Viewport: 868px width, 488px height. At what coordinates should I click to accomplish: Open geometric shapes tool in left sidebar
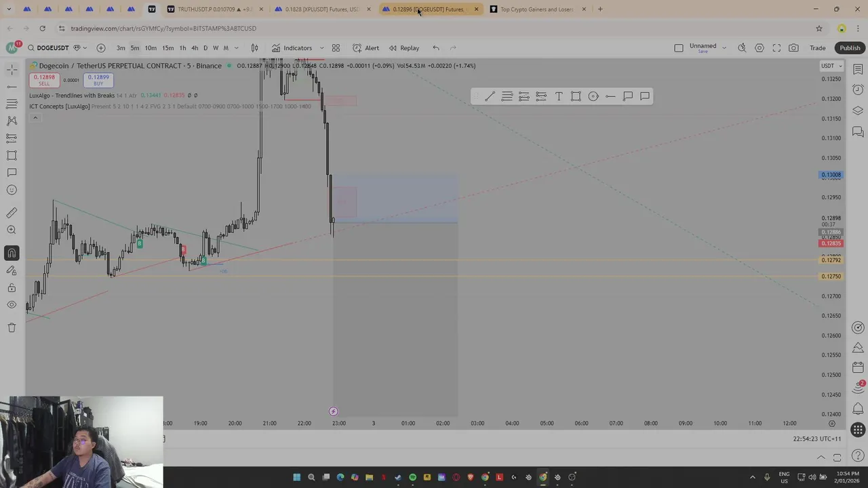12,155
